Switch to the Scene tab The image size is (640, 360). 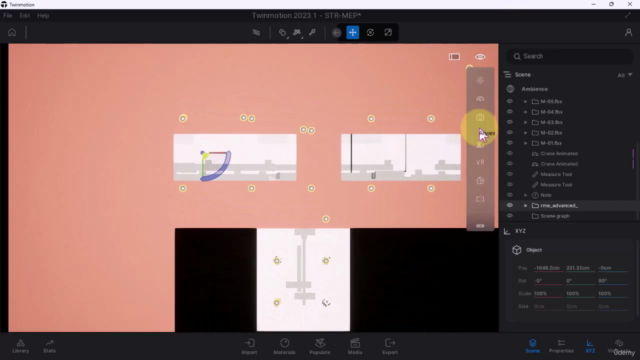pyautogui.click(x=533, y=346)
